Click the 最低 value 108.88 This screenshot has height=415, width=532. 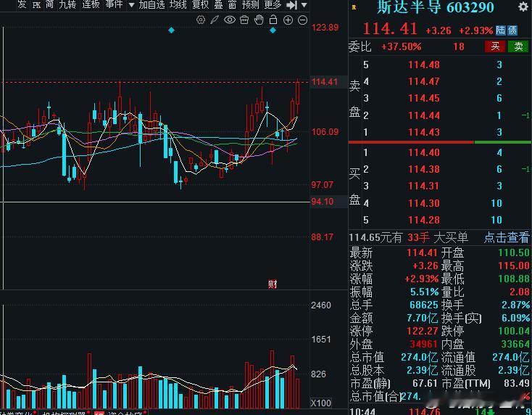pos(514,279)
